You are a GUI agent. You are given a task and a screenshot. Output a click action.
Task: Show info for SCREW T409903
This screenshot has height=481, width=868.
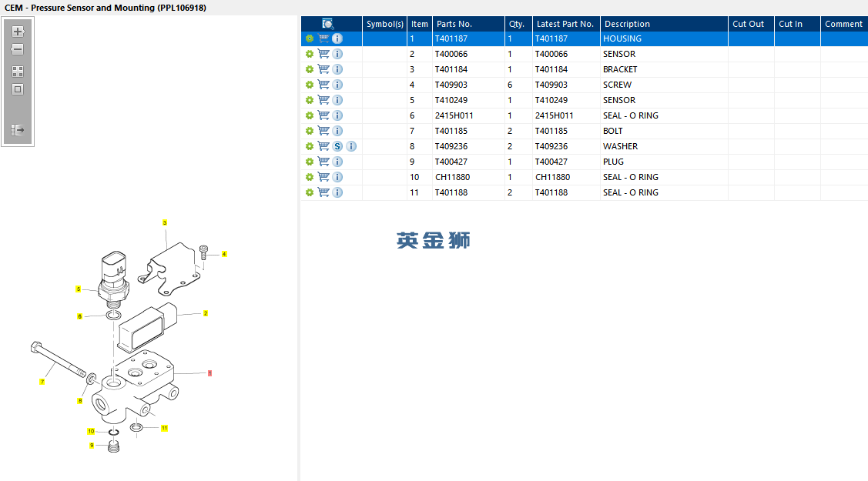[x=337, y=85]
